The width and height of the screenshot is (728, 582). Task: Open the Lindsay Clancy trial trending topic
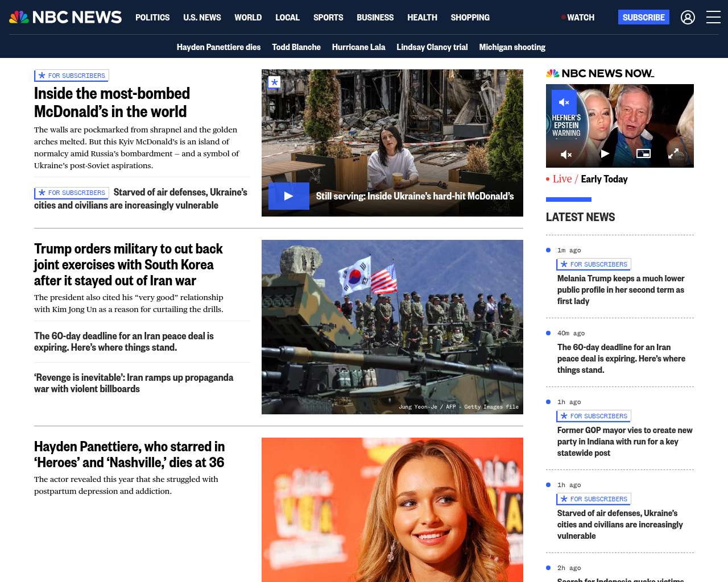[x=432, y=47]
